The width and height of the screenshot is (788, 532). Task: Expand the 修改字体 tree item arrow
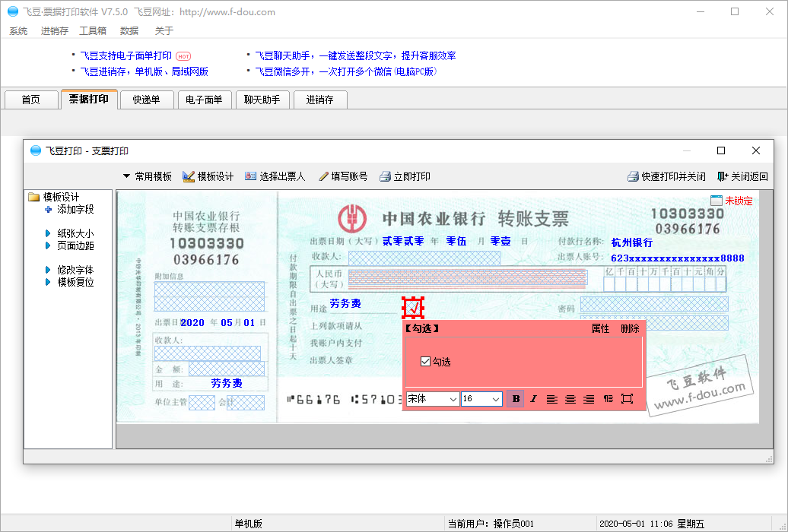(48, 271)
